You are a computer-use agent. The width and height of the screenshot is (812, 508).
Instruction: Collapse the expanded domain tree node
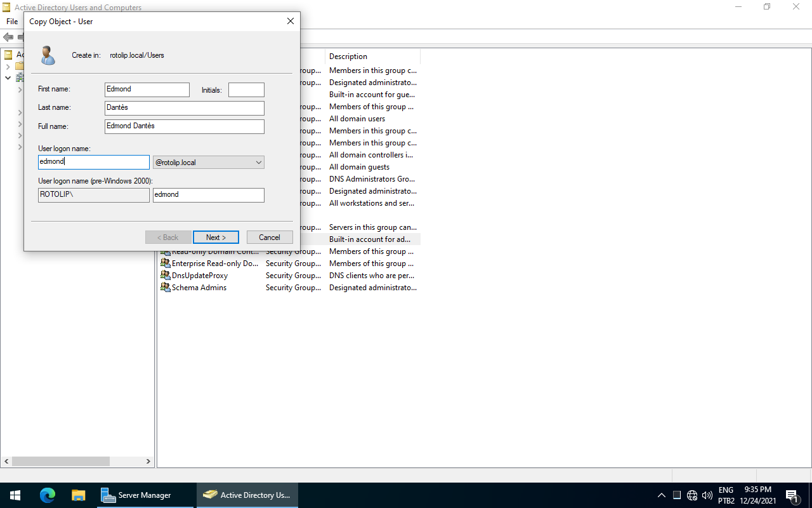pyautogui.click(x=8, y=78)
